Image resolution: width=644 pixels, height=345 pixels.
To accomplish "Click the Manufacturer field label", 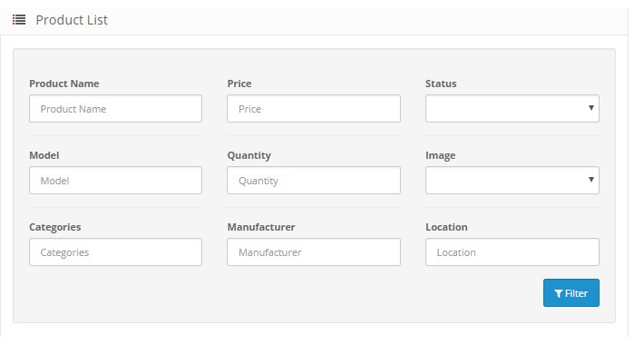I will click(261, 227).
